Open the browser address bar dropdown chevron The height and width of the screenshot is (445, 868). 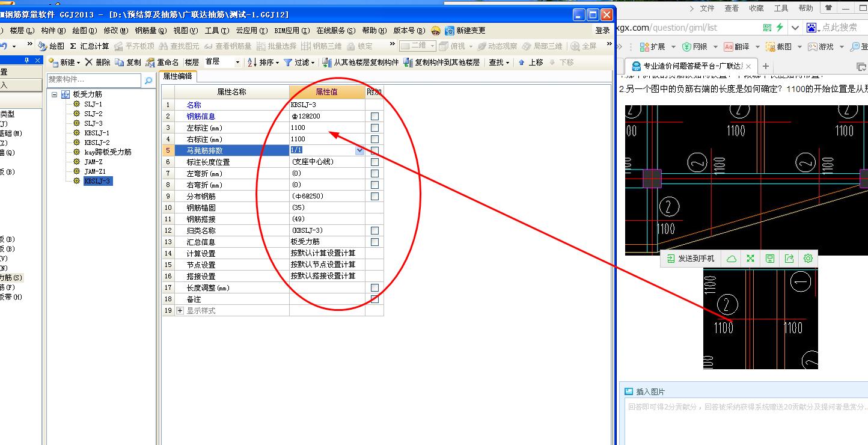coord(795,28)
